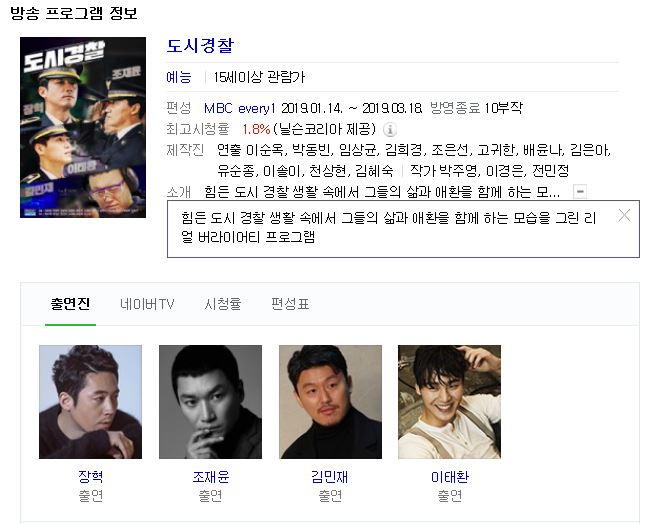Open the 도시경찰 program title link
Screen dimensions: 650x524
(x=200, y=46)
